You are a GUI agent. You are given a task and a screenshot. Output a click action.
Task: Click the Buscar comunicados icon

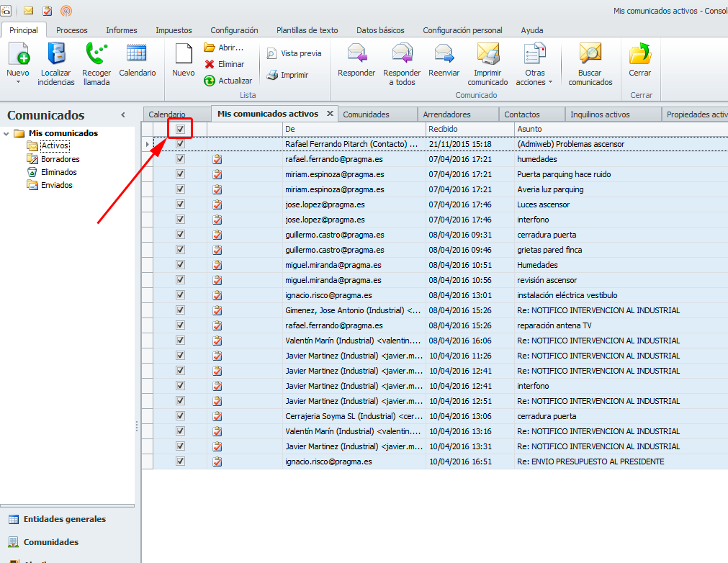[x=590, y=54]
